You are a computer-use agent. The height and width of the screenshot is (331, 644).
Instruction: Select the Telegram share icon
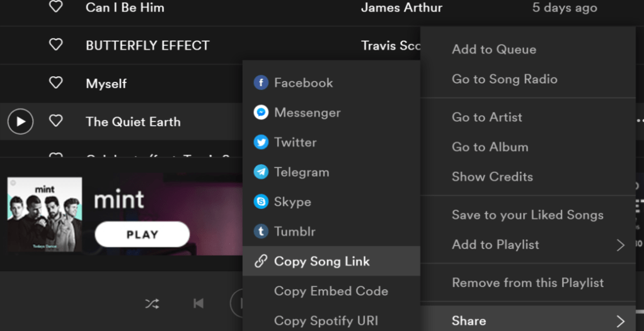(261, 172)
